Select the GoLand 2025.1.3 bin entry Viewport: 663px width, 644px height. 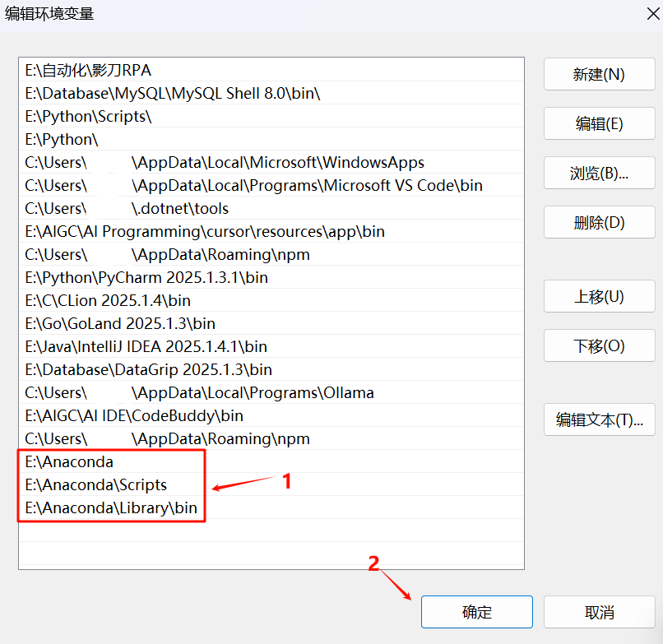click(120, 324)
